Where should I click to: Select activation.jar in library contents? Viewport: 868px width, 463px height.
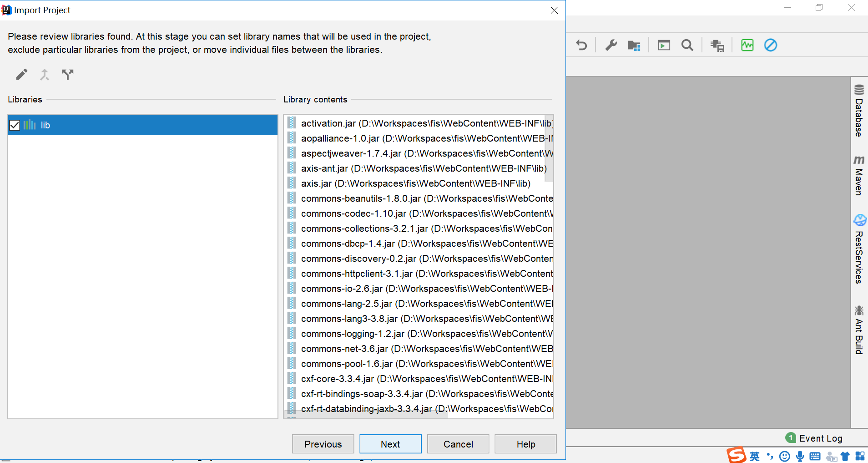tap(420, 123)
